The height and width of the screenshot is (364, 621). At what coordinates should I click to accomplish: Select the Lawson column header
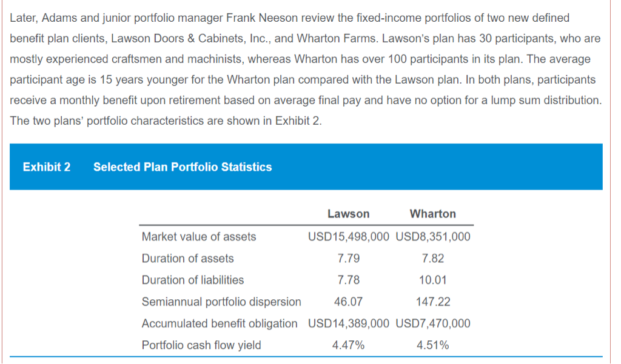pyautogui.click(x=348, y=214)
